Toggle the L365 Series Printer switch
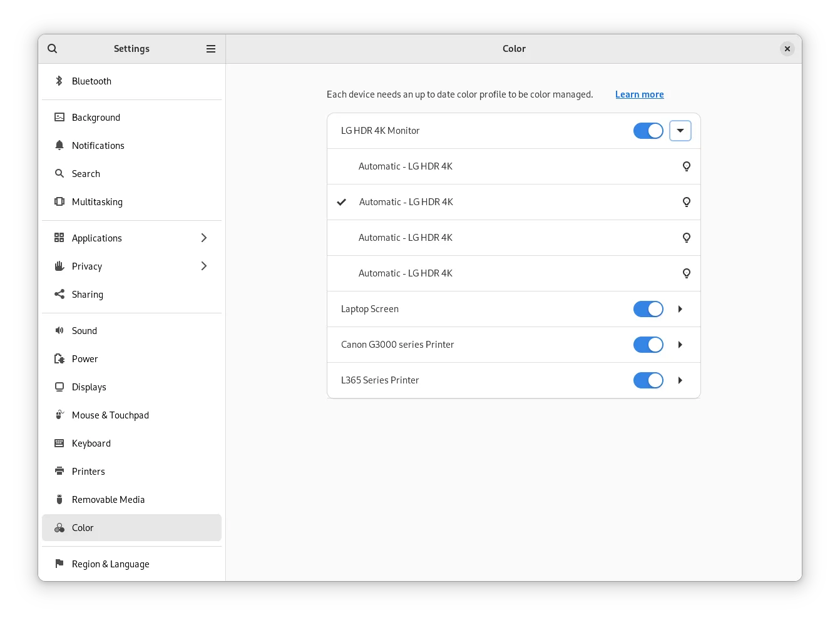 [x=648, y=380]
